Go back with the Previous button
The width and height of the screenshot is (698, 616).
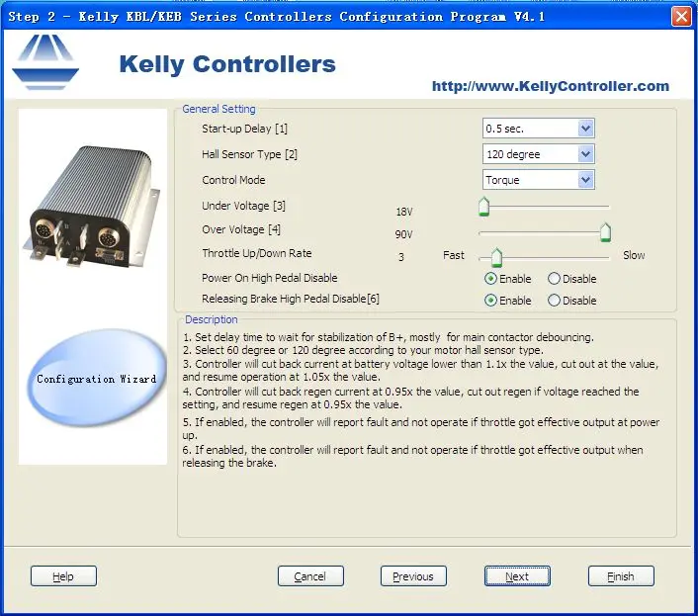click(x=413, y=576)
